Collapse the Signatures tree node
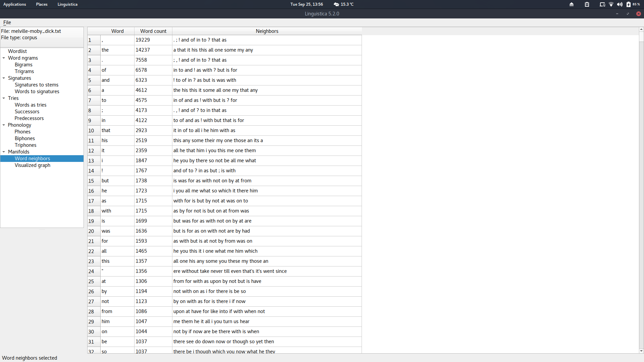 click(x=4, y=78)
